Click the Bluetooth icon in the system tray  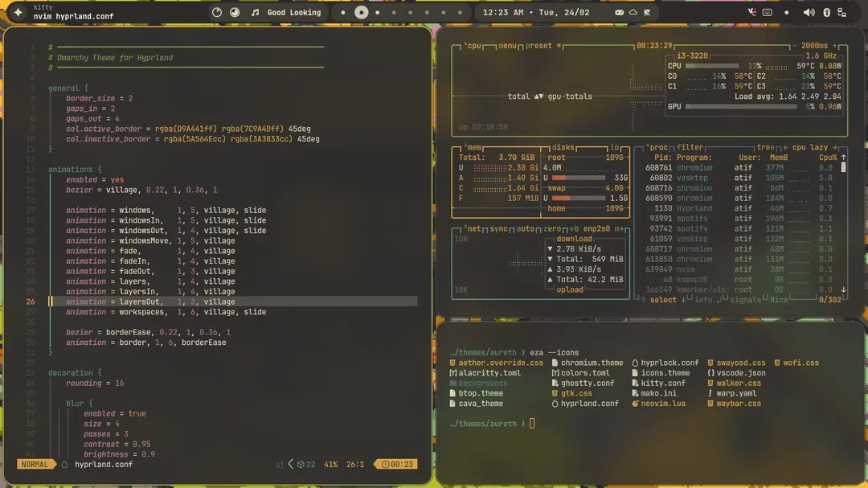(827, 12)
